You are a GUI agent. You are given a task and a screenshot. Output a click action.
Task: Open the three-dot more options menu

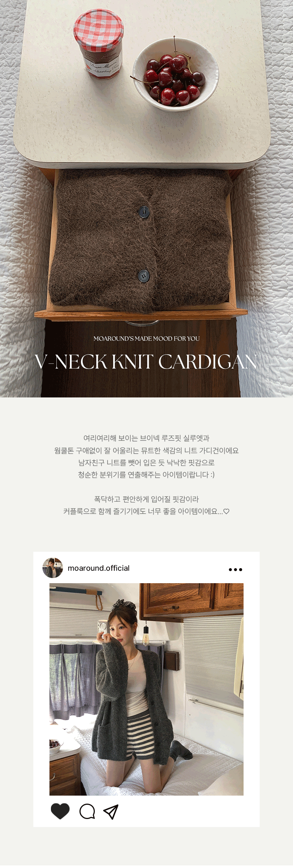click(235, 569)
